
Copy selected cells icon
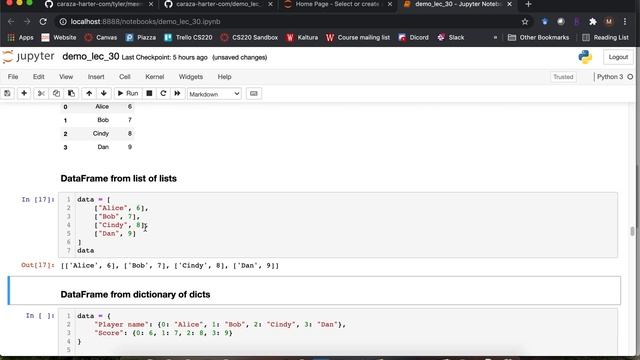(56, 93)
